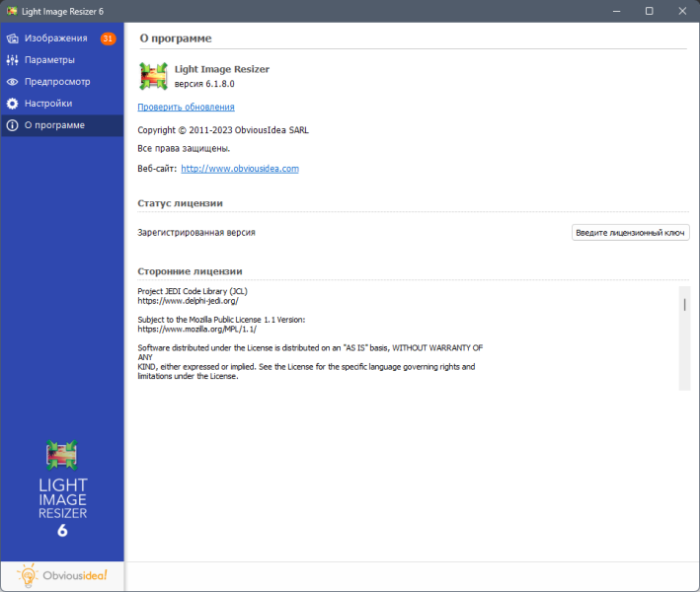
Task: Click the Project JEDI Code Library (JCL) line
Action: pyautogui.click(x=193, y=291)
